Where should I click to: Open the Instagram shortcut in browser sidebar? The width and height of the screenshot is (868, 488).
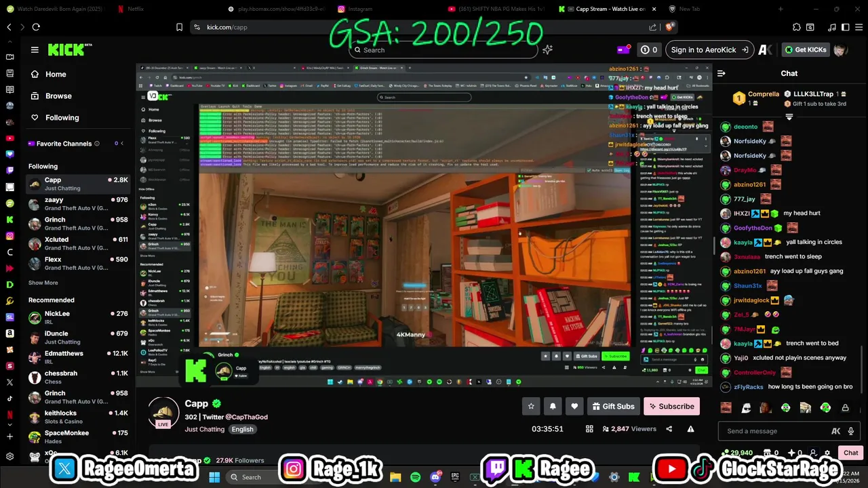click(9, 236)
